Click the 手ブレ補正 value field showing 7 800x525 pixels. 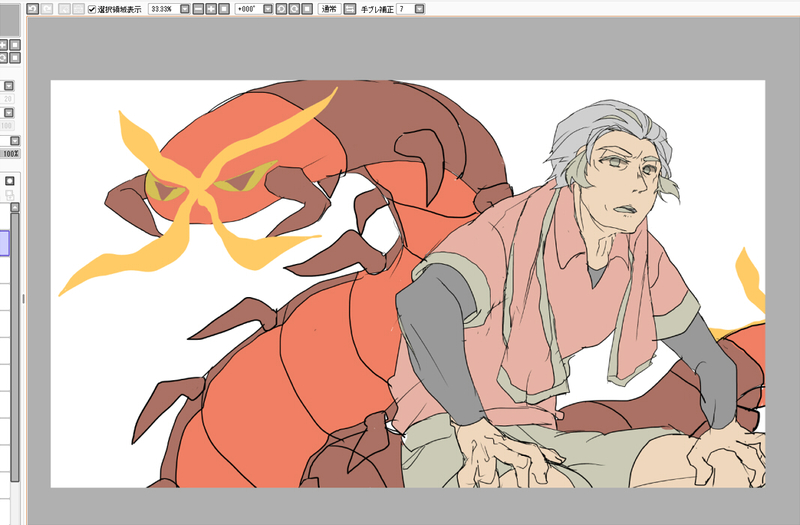405,9
